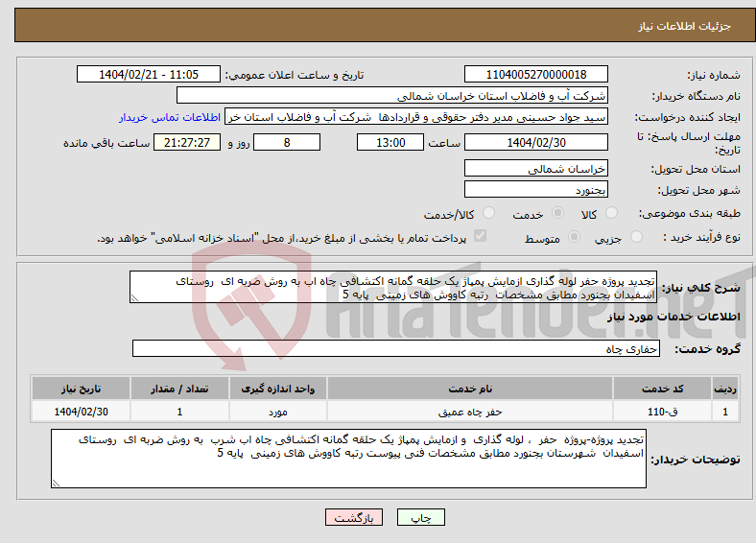Click the ساعت باقی مانده label
This screenshot has width=756, height=543.
pos(106,143)
